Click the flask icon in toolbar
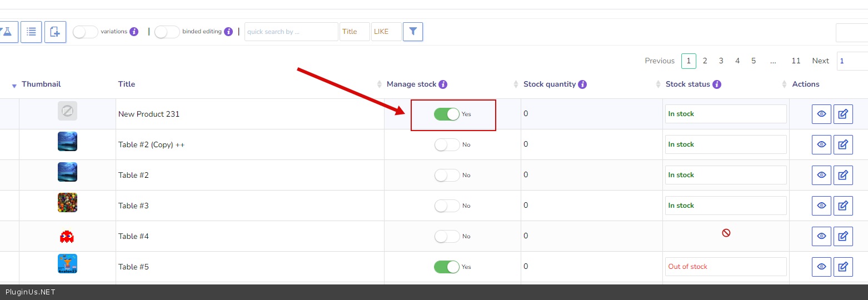Image resolution: width=868 pixels, height=300 pixels. pos(8,32)
